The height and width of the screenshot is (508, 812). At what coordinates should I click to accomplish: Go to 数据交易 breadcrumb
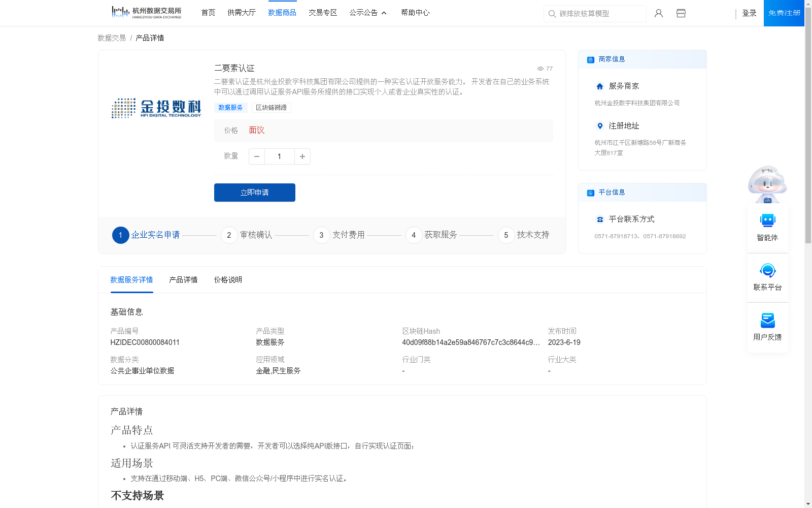tap(112, 38)
